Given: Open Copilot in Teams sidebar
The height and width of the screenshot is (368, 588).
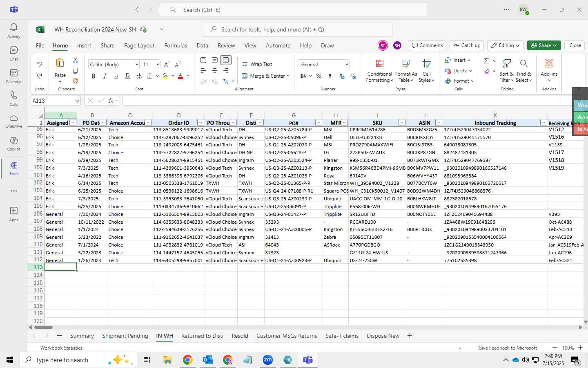Looking at the screenshot, I should tap(13, 144).
